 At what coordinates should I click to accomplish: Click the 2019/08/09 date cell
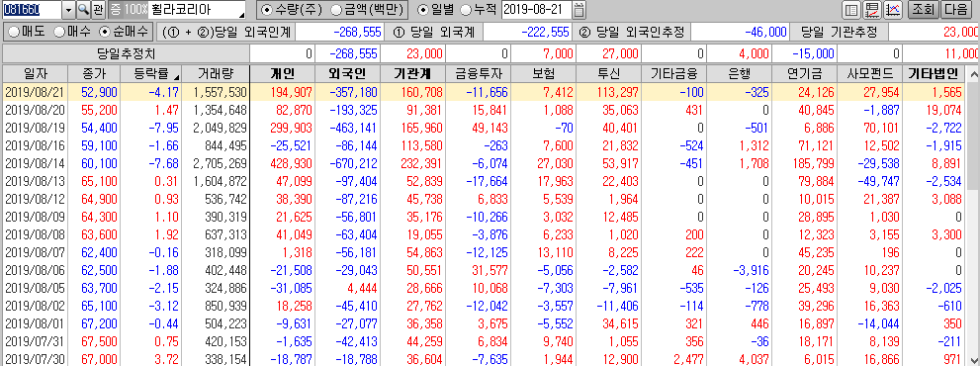[35, 217]
